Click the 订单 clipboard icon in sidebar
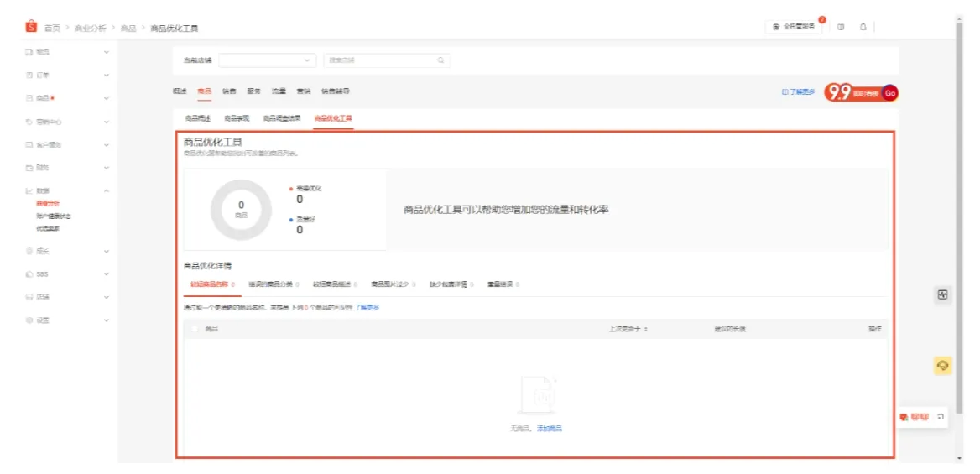Image resolution: width=980 pixels, height=474 pixels. (x=29, y=75)
